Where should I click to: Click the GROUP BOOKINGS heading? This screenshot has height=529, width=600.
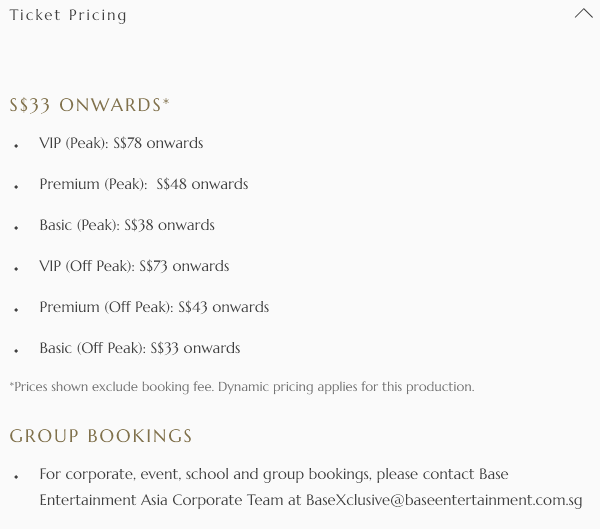tap(101, 436)
